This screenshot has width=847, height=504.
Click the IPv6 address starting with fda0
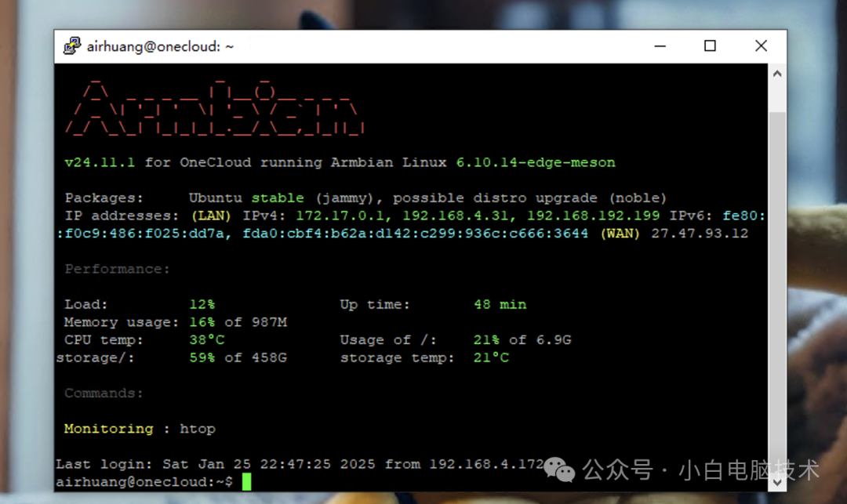(x=415, y=234)
